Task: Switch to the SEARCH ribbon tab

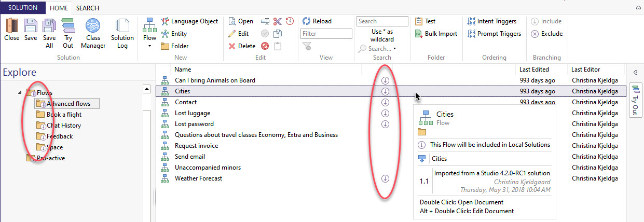Action: (87, 8)
